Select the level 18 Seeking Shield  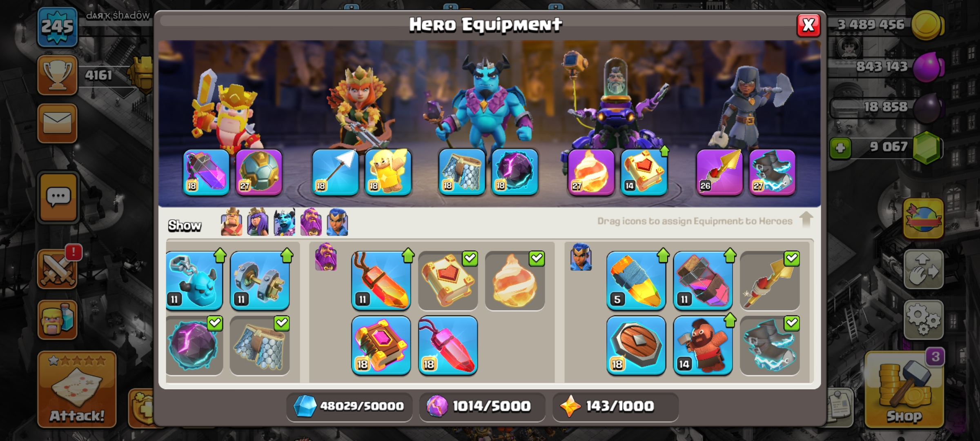[636, 345]
